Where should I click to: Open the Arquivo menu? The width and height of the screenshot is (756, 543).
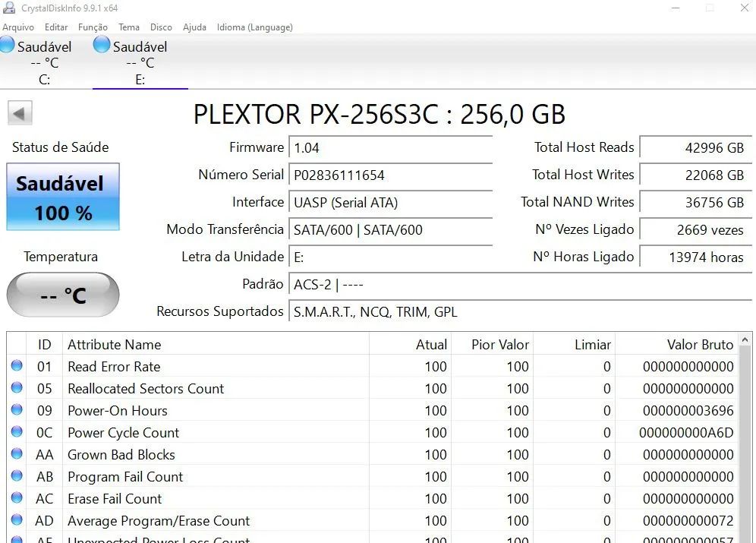click(18, 27)
